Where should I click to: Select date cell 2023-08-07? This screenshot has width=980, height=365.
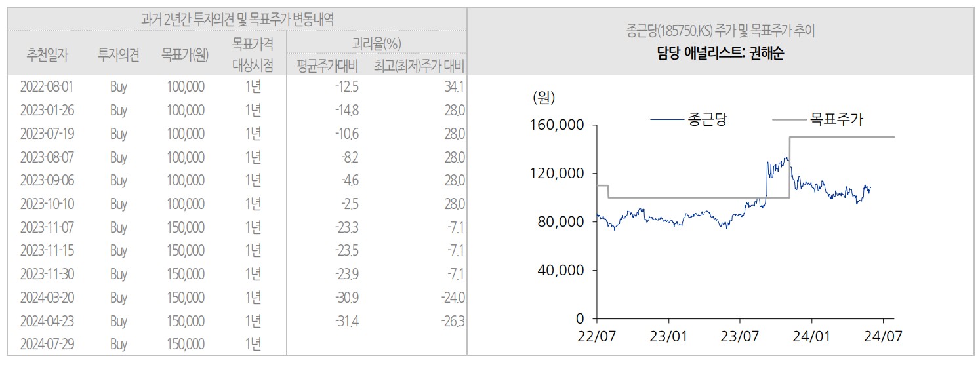point(47,157)
